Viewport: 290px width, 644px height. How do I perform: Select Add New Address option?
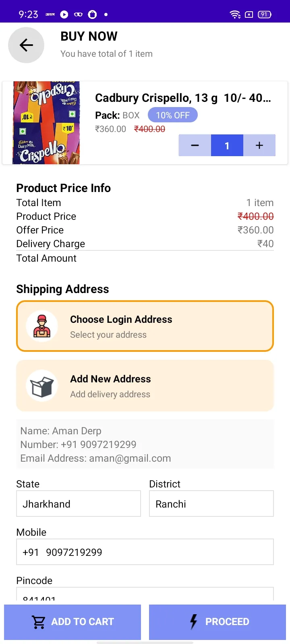(x=145, y=386)
